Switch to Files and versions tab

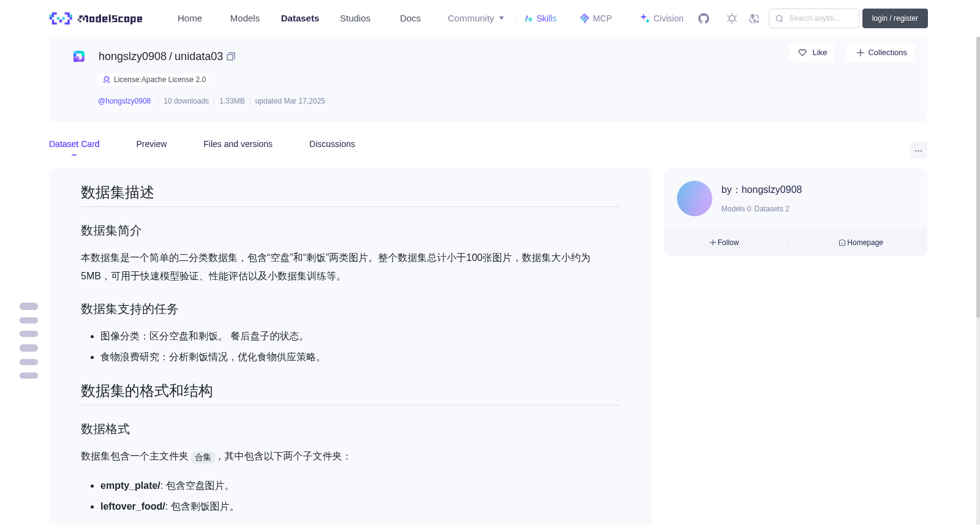click(x=238, y=144)
